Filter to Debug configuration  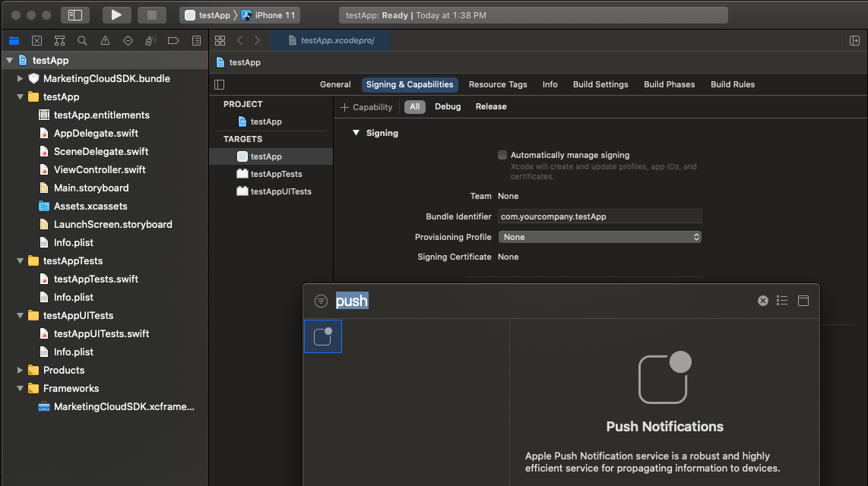[x=448, y=107]
